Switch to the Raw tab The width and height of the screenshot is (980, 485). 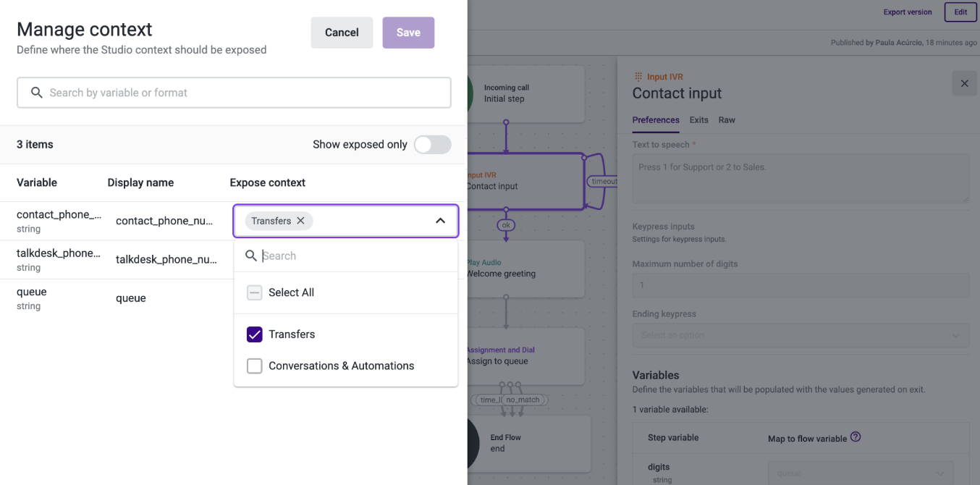pyautogui.click(x=727, y=120)
